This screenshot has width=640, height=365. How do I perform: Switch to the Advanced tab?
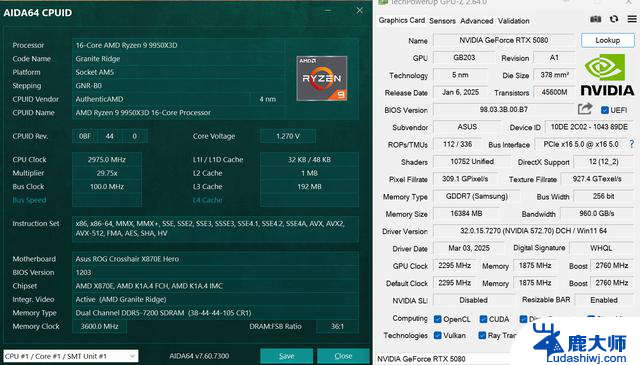pos(477,21)
